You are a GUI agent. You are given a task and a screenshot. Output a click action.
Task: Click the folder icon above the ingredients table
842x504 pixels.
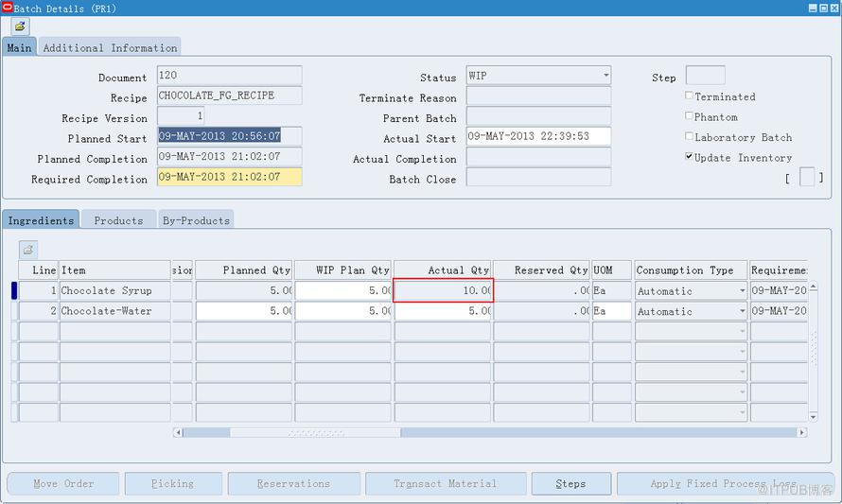(x=28, y=250)
